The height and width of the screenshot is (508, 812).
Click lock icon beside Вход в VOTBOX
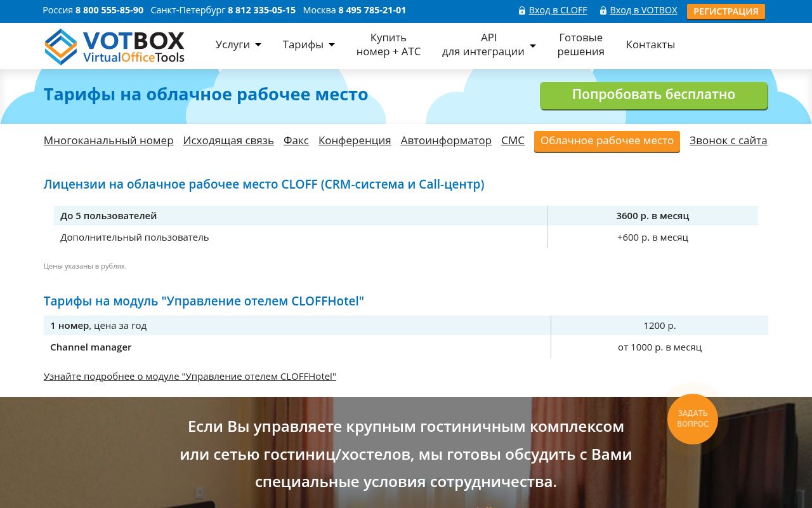603,11
